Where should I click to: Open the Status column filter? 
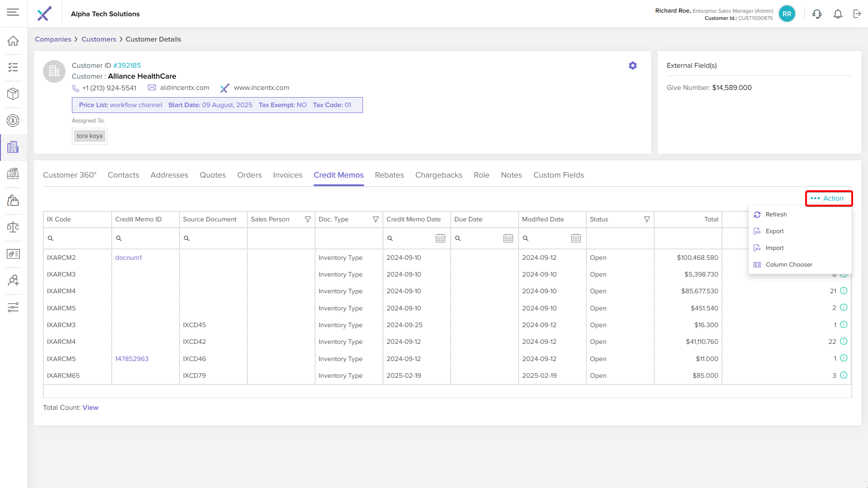647,219
